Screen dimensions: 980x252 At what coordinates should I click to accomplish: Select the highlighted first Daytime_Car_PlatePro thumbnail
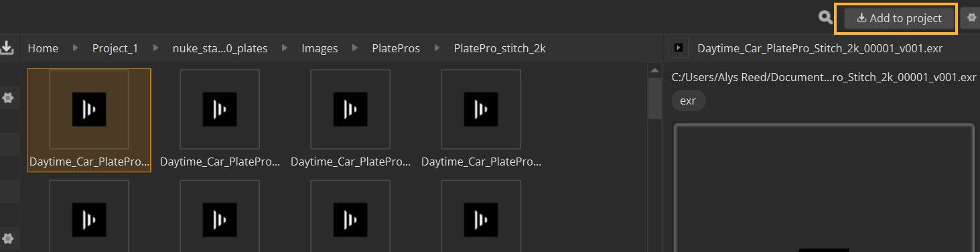(89, 121)
